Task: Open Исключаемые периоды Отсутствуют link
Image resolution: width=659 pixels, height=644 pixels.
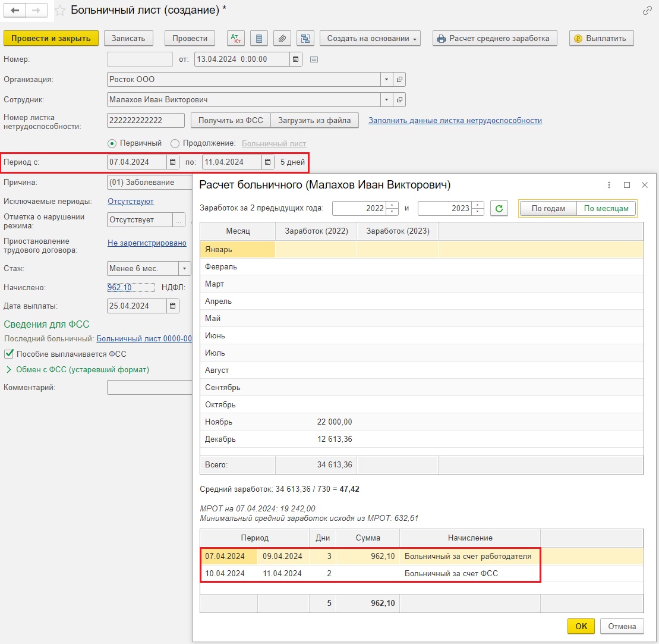Action: (130, 202)
